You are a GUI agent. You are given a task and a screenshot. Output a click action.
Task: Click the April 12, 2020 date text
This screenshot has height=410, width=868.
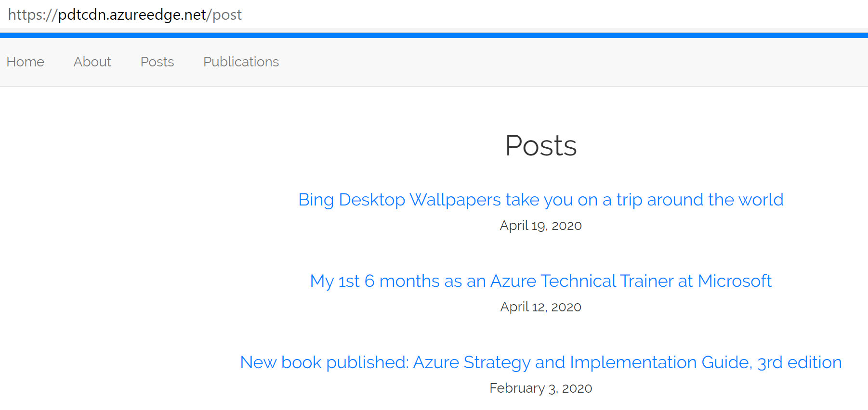tap(540, 307)
